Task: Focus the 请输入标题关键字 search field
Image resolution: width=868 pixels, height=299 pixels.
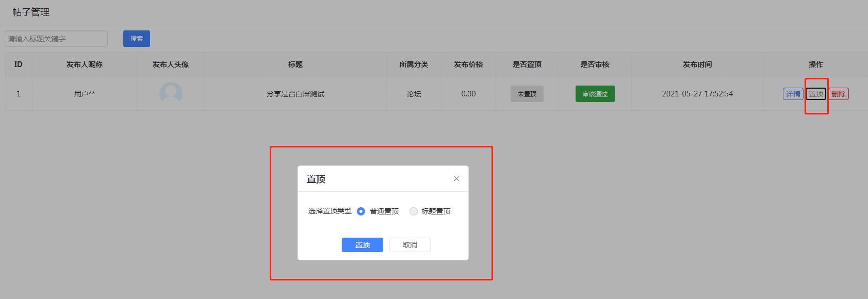Action: click(56, 39)
